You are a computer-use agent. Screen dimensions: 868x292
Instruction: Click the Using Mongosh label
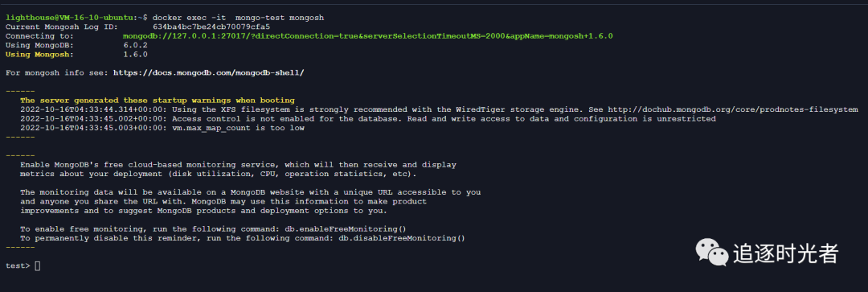(39, 55)
